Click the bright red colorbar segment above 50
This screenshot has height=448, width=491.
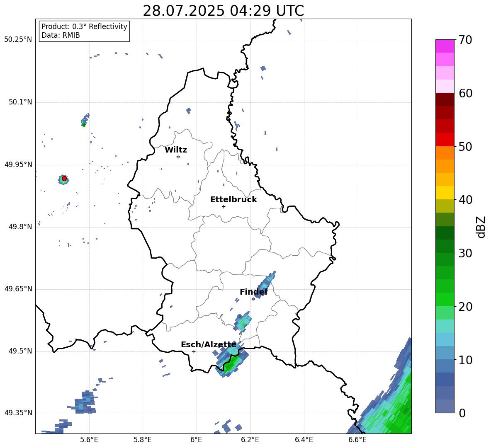tap(445, 140)
